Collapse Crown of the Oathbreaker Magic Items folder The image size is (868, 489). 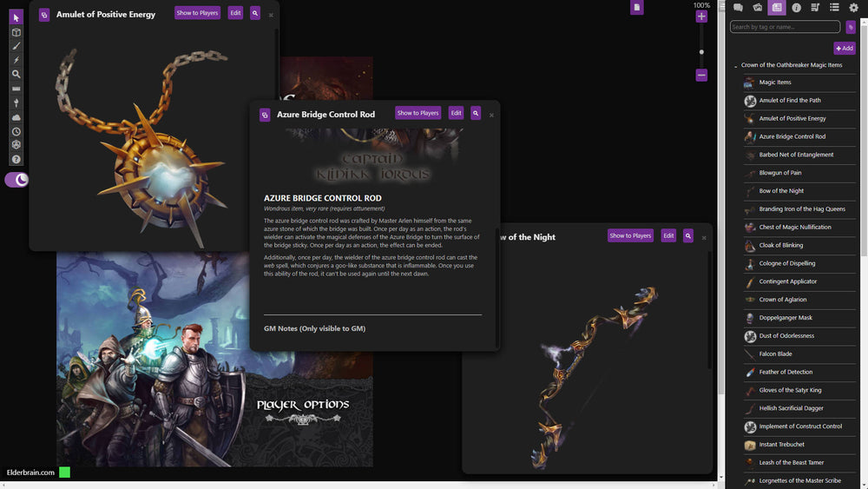pos(736,65)
